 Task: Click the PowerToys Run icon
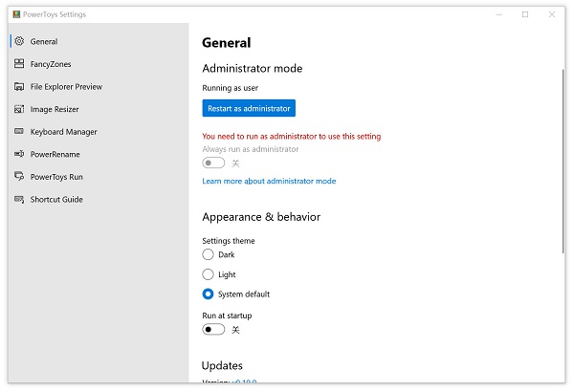coord(19,176)
